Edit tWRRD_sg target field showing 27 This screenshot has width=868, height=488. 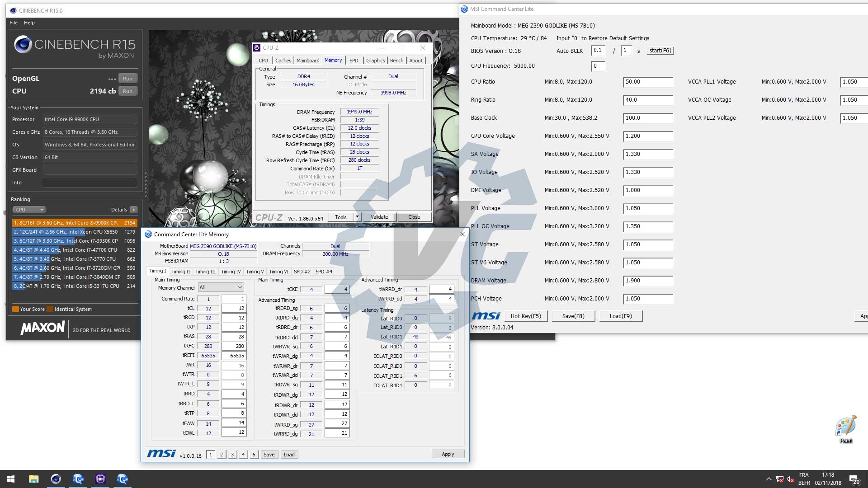pos(337,424)
